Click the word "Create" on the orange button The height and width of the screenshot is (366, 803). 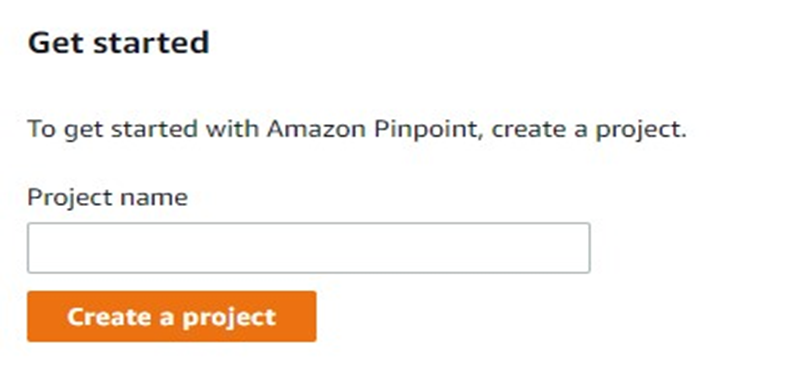click(x=110, y=317)
